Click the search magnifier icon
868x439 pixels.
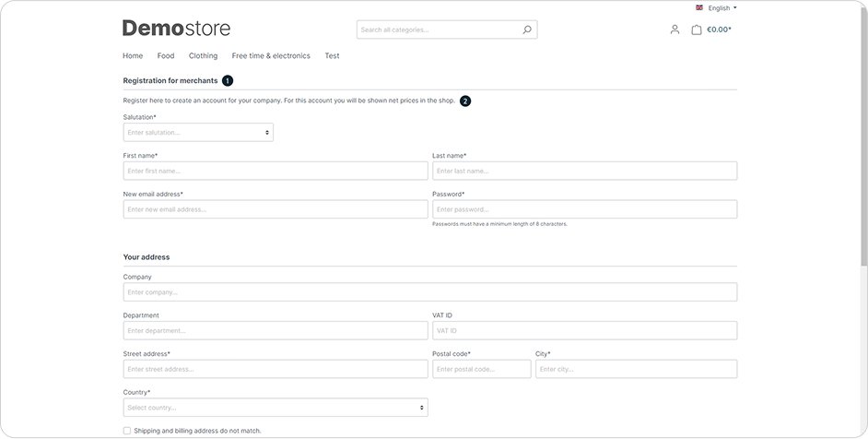coord(526,30)
